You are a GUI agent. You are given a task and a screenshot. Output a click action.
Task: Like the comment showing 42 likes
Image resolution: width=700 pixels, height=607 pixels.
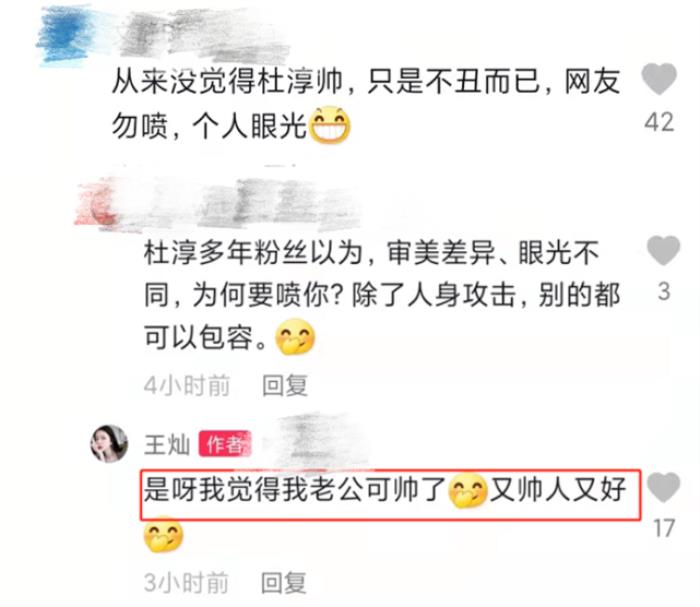pyautogui.click(x=659, y=79)
